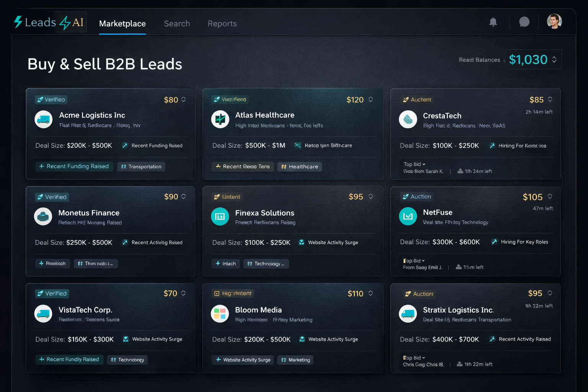Click the CrestaTech company logo
Viewport: 588px width, 392px height.
point(408,119)
